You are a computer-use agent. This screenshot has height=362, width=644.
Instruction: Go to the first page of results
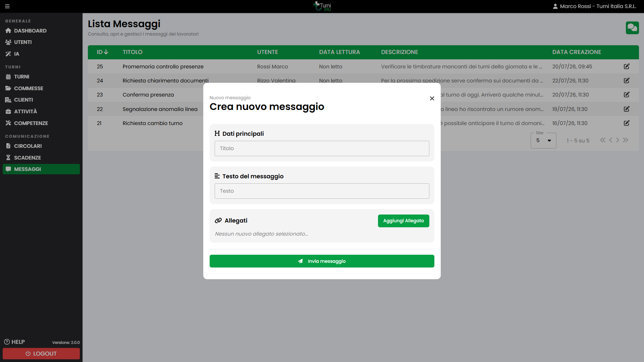coord(603,140)
